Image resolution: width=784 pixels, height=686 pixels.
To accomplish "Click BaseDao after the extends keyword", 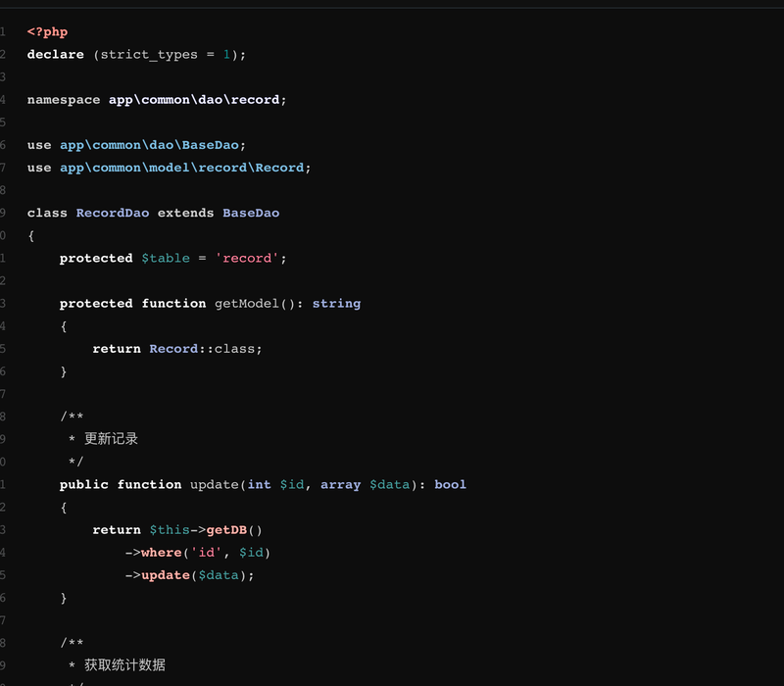I will [x=251, y=213].
